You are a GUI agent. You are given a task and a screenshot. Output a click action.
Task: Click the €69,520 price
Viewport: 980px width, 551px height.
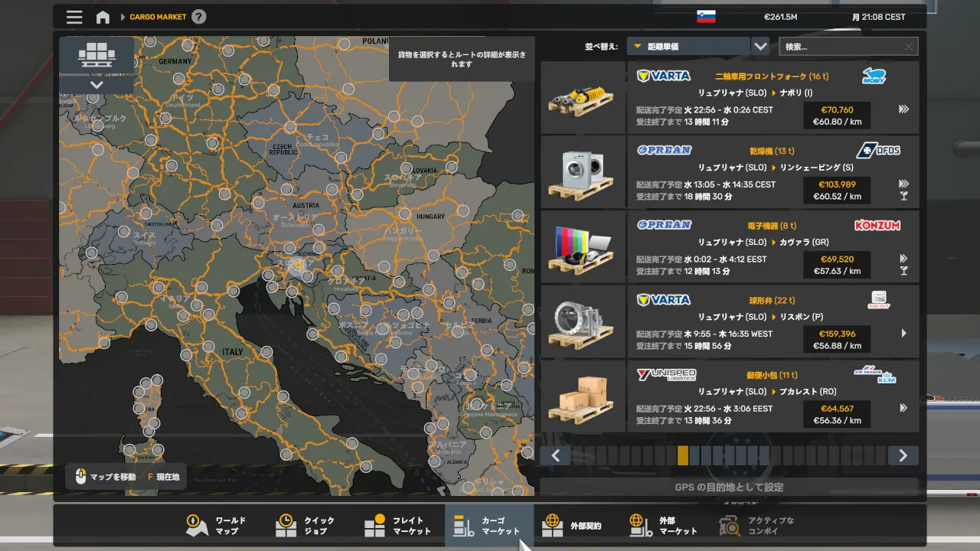[837, 259]
